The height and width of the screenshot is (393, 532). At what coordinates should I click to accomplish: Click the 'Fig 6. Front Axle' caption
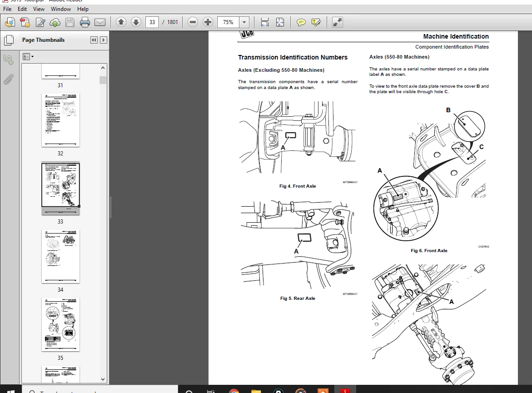(429, 250)
